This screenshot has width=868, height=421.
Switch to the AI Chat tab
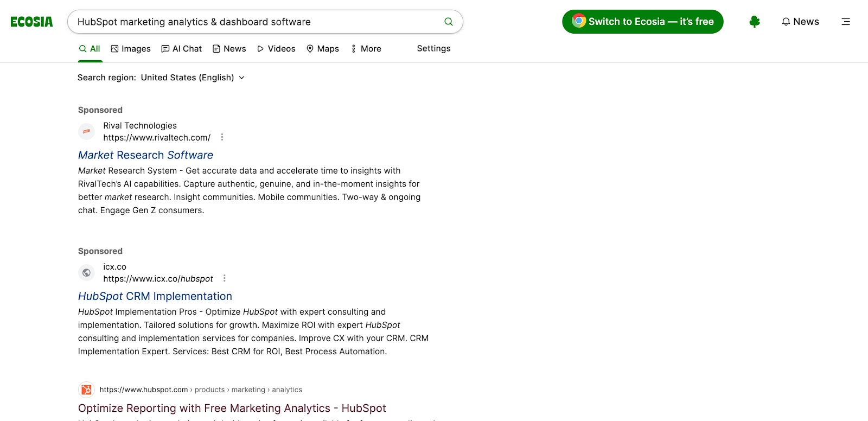[x=182, y=49]
